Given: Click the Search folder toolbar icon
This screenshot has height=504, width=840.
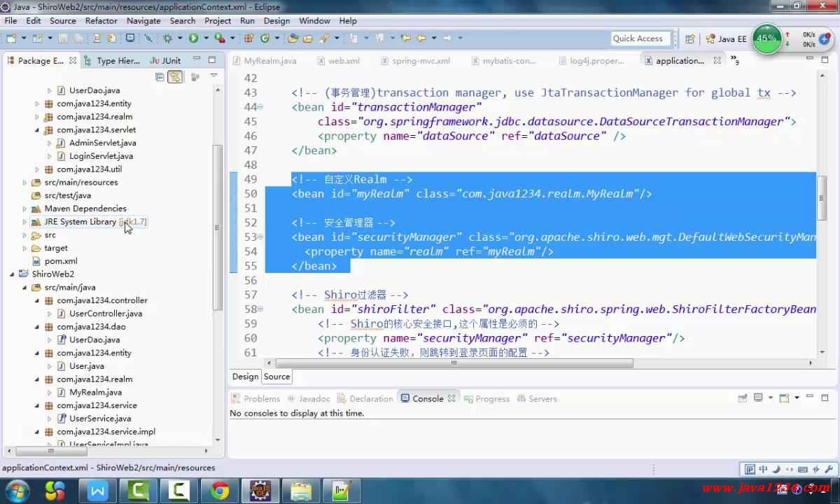Looking at the screenshot, I should point(307,38).
